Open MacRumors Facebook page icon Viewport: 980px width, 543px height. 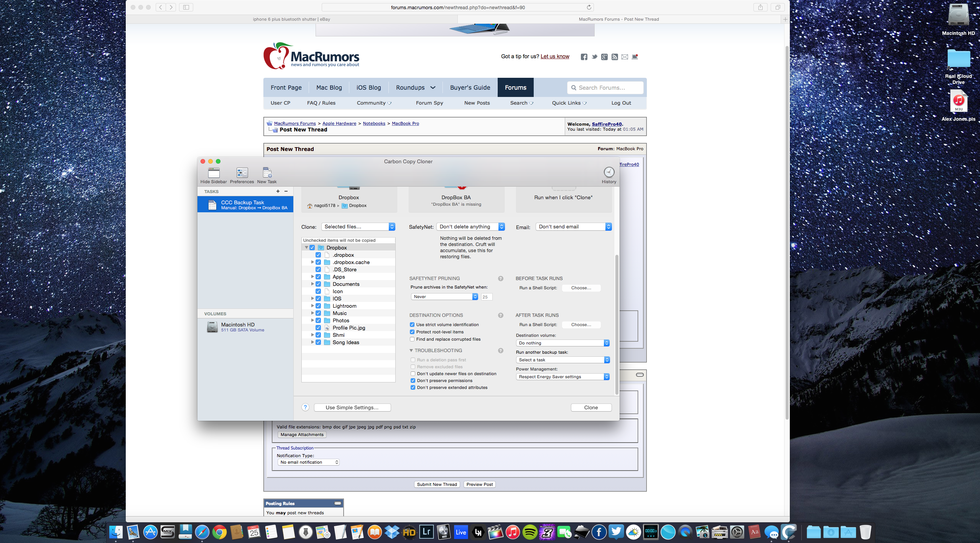(x=584, y=57)
